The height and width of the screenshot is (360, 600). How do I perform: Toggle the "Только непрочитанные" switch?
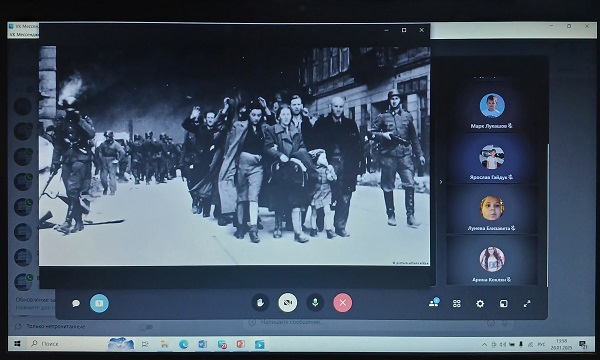(x=146, y=327)
